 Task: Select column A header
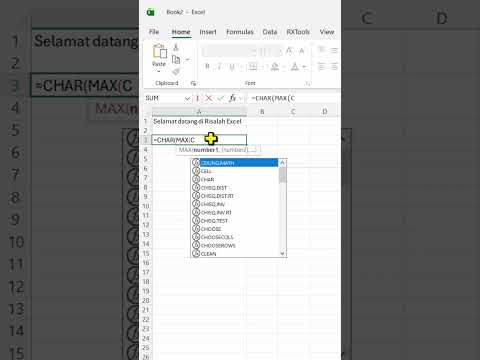199,111
